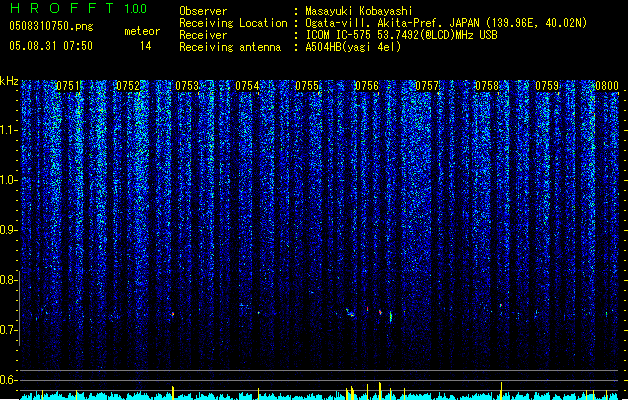Image resolution: width=629 pixels, height=400 pixels.
Task: Click the 0.9 frequency axis label
Action: click(x=8, y=230)
